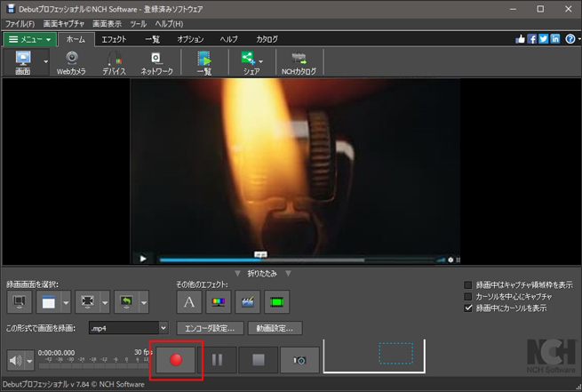Click the stop recording button
This screenshot has width=582, height=392.
(259, 360)
